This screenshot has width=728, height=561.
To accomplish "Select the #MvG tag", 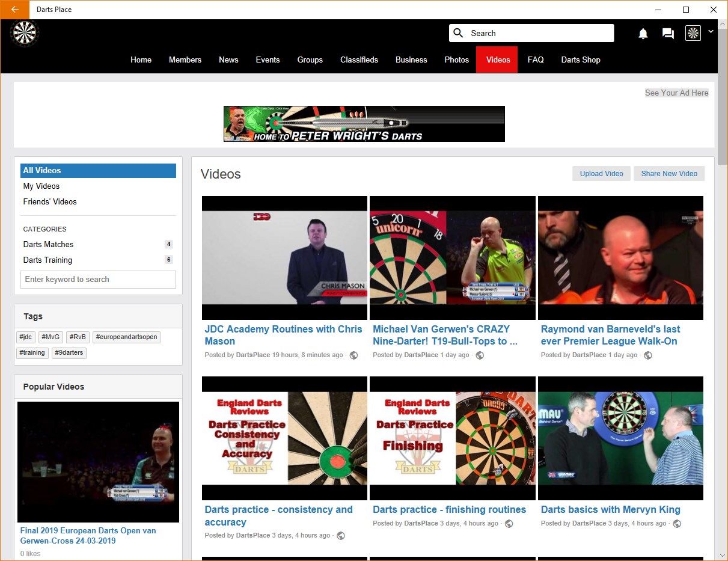I will click(50, 337).
